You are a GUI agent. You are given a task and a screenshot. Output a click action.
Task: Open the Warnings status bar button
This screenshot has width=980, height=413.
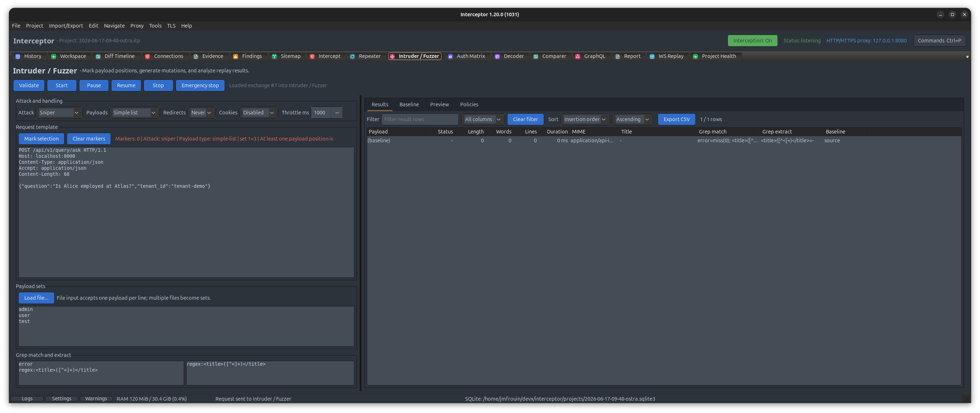click(96, 399)
